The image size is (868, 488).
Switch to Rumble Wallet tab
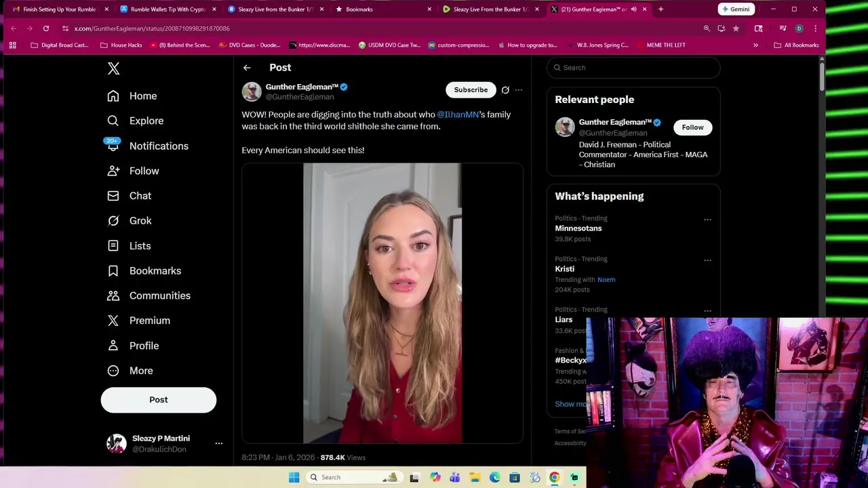[167, 9]
